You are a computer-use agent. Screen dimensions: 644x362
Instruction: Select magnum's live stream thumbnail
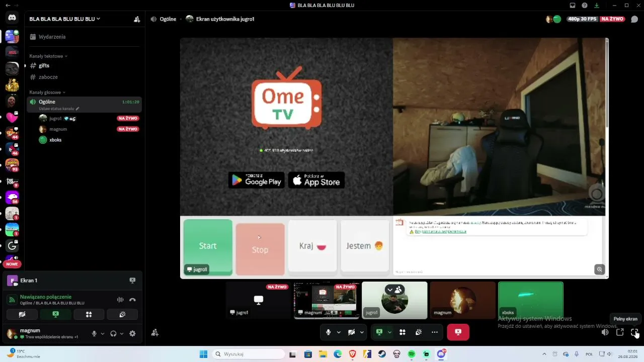tap(327, 300)
